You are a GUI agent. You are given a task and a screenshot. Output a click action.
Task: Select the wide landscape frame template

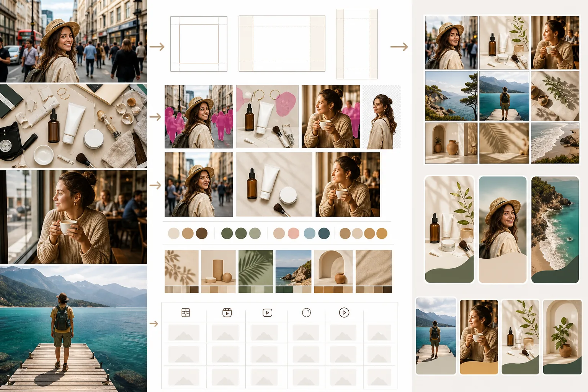point(282,43)
